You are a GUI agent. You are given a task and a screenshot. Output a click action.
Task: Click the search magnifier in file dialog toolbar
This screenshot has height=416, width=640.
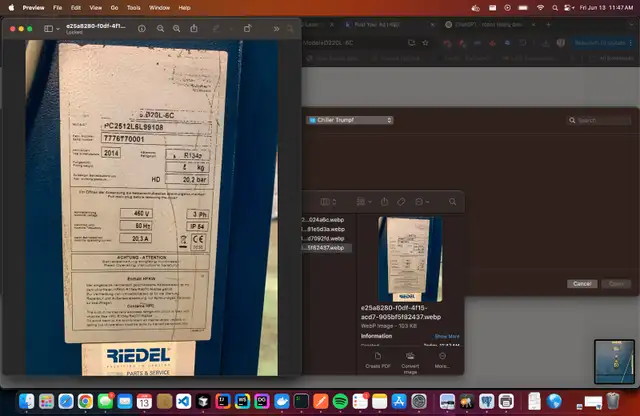click(453, 202)
